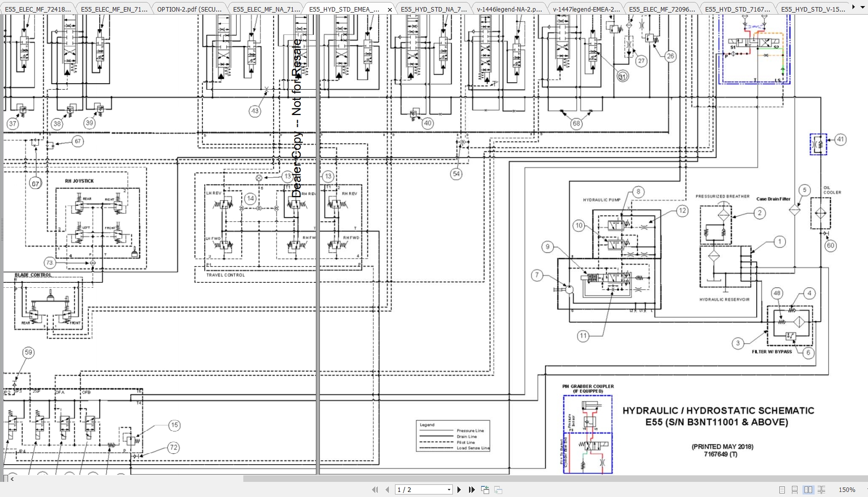Viewport: 868px width, 497px height.
Task: Go to the previous page
Action: (x=387, y=489)
